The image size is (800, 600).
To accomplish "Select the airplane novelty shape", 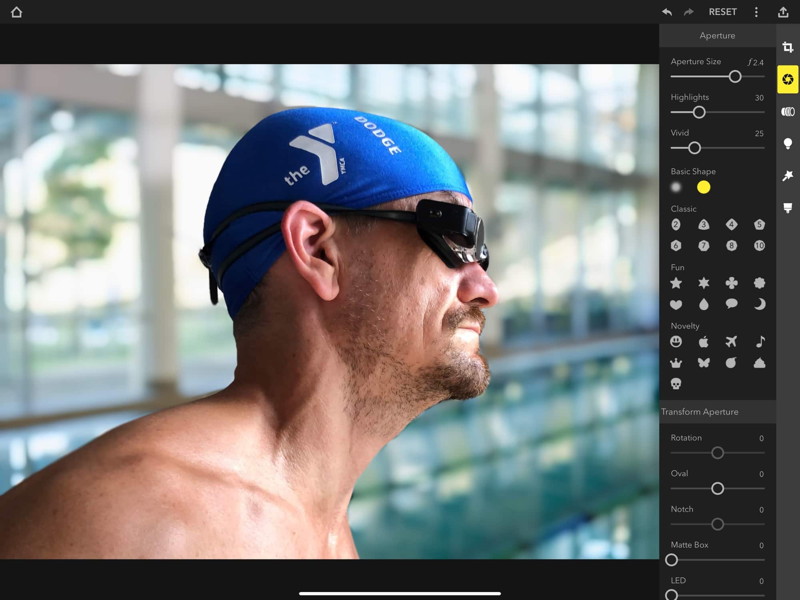I will tap(732, 341).
